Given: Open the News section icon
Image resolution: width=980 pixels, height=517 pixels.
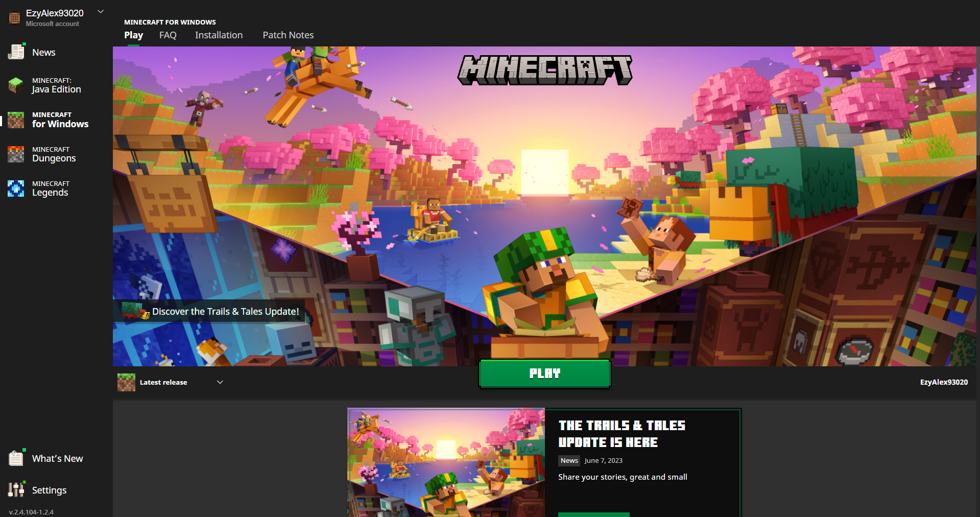Looking at the screenshot, I should tap(16, 52).
